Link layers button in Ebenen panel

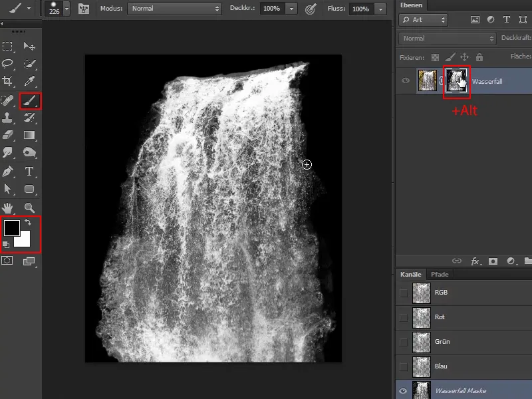coord(457,261)
